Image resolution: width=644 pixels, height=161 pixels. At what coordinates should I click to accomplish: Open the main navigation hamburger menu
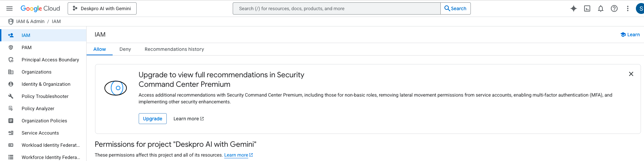pyautogui.click(x=9, y=8)
